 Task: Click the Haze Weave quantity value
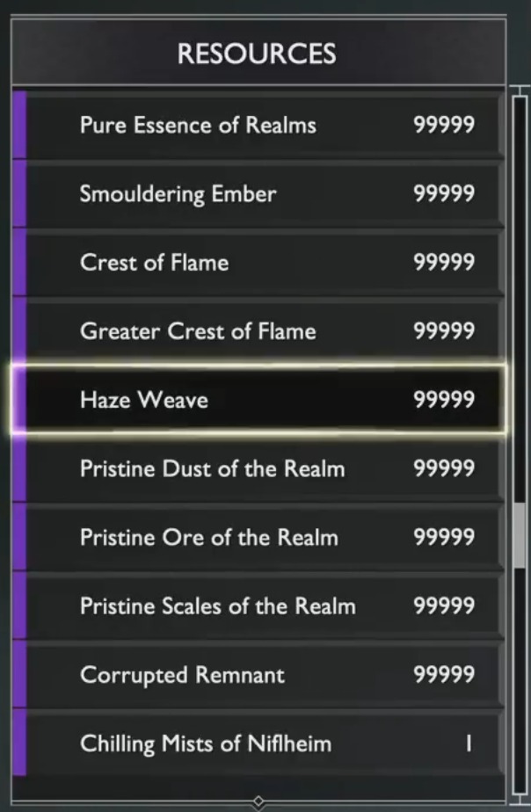(444, 401)
